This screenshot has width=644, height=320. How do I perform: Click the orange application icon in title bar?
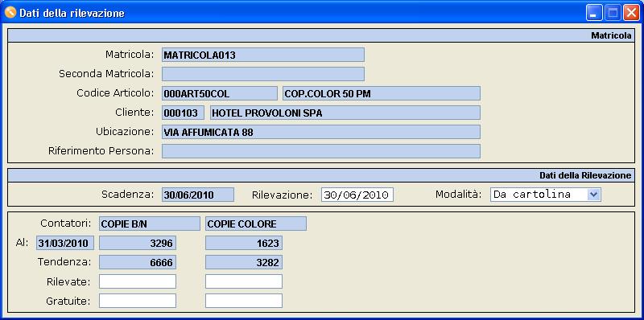point(10,13)
